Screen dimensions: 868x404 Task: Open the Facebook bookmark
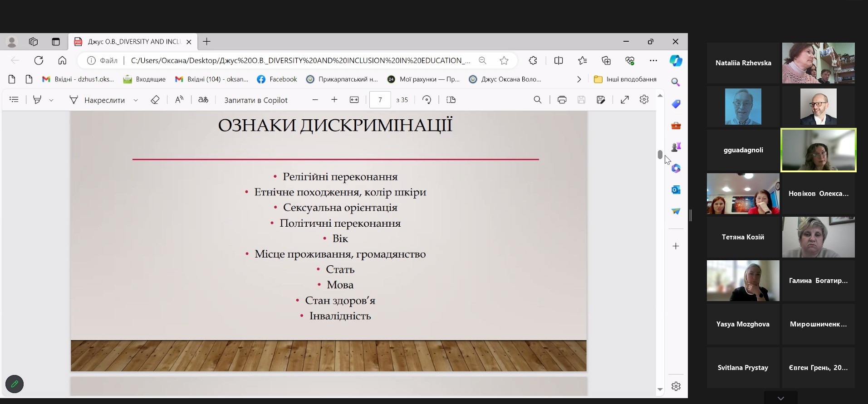point(277,79)
